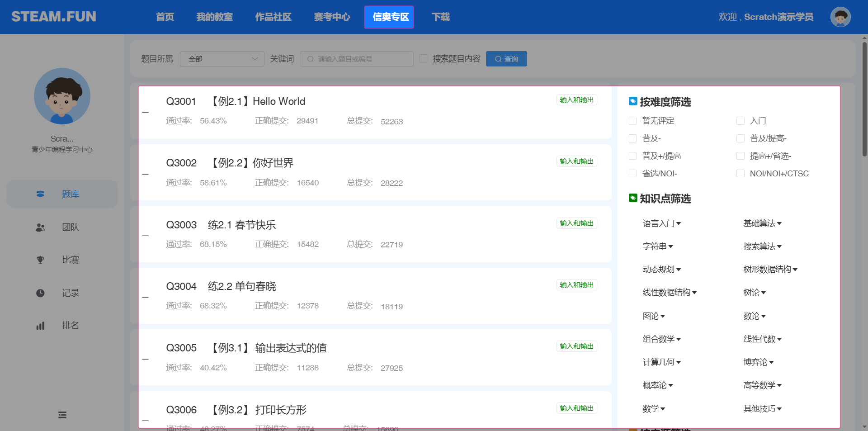Open problem Q3005 输出表达式的值
Viewport: 868px width, 431px height.
click(x=246, y=348)
